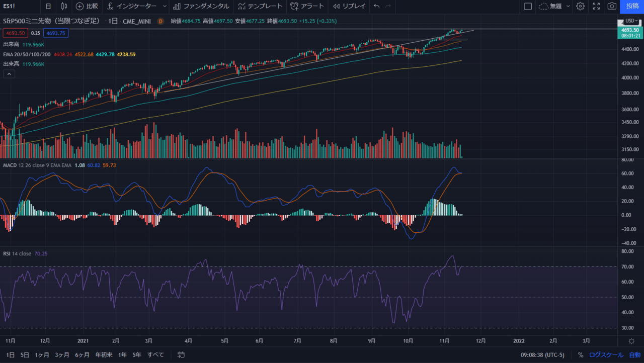Open the go-to-date calendar icon
644x363 pixels.
(181, 354)
